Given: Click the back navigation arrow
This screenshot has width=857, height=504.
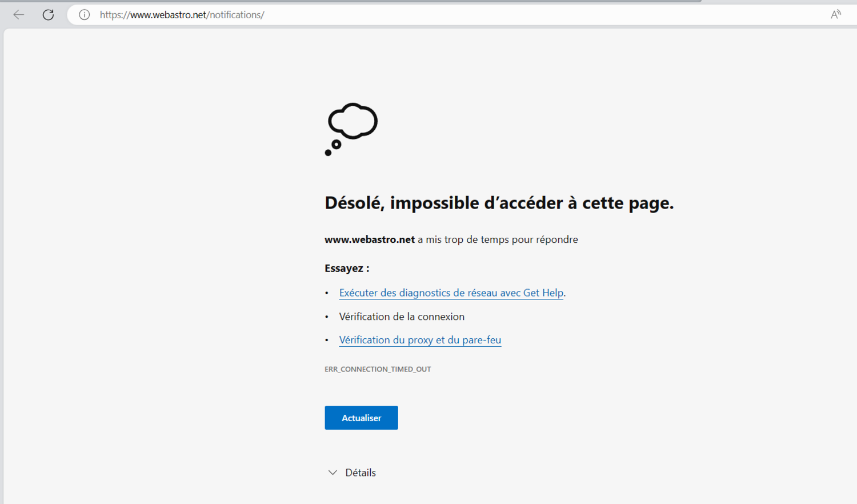Looking at the screenshot, I should tap(18, 15).
